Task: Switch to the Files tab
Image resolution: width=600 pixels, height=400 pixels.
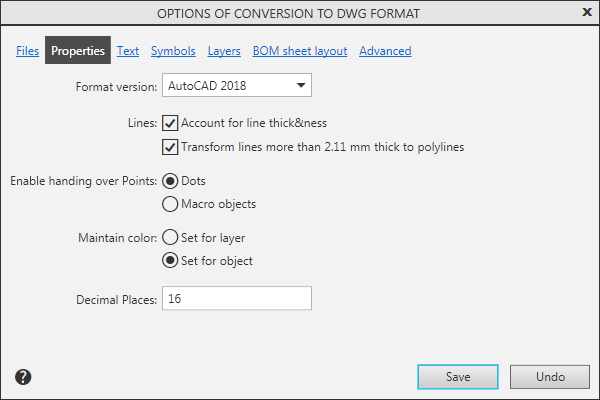Action: tap(28, 51)
